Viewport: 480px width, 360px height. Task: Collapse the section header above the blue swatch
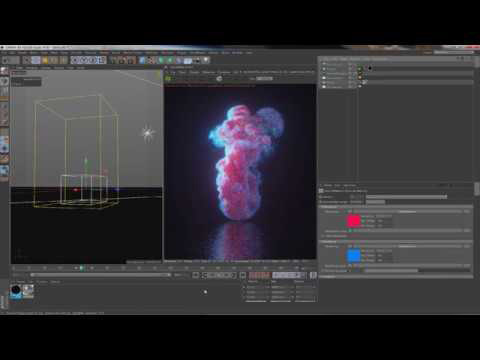pyautogui.click(x=396, y=242)
